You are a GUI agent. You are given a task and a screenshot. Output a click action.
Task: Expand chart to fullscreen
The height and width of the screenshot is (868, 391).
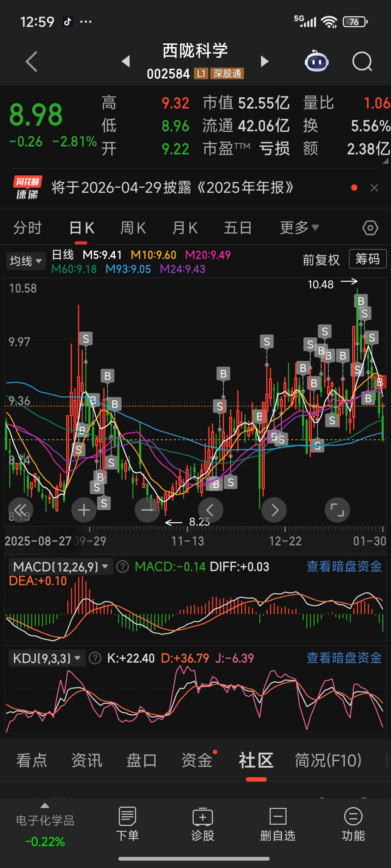(x=337, y=510)
